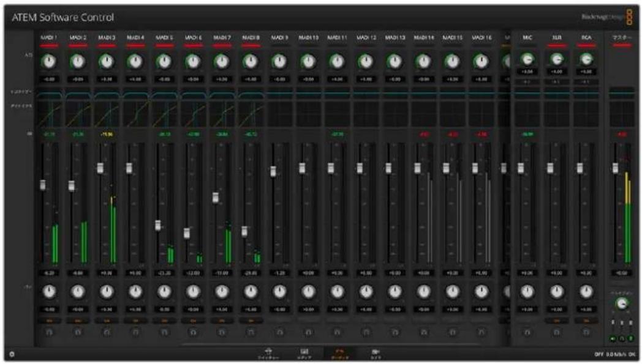Solo MADI 4 with its headphone icon
Image resolution: width=642 pixels, height=364 pixels.
(135, 333)
